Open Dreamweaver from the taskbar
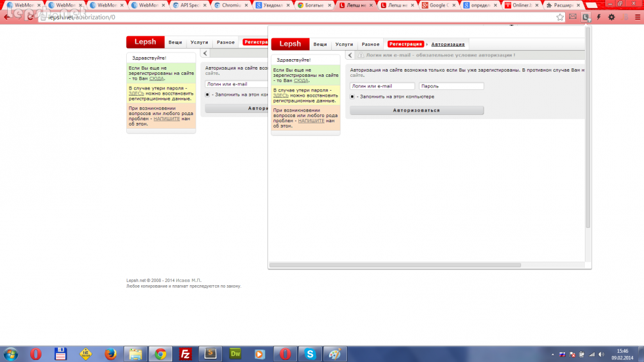 (236, 353)
